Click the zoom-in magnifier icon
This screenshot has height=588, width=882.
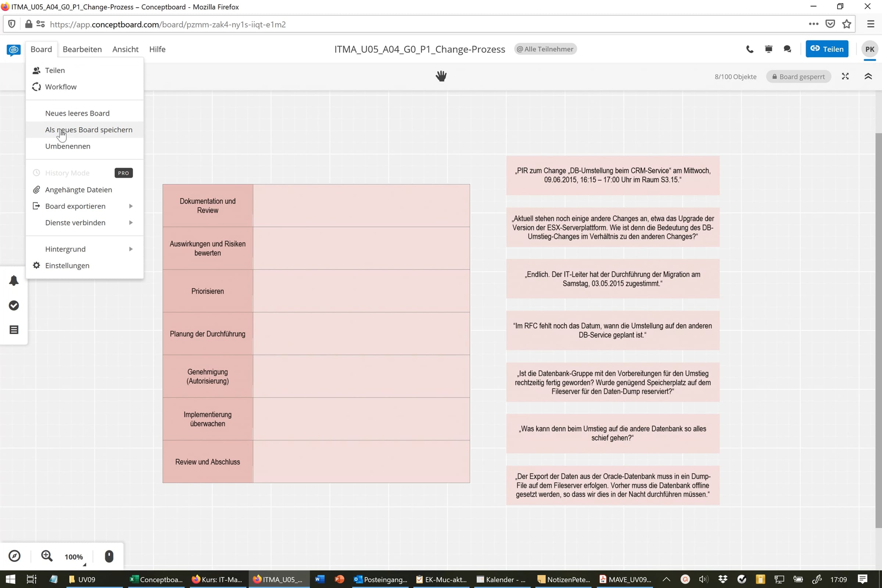pos(47,556)
